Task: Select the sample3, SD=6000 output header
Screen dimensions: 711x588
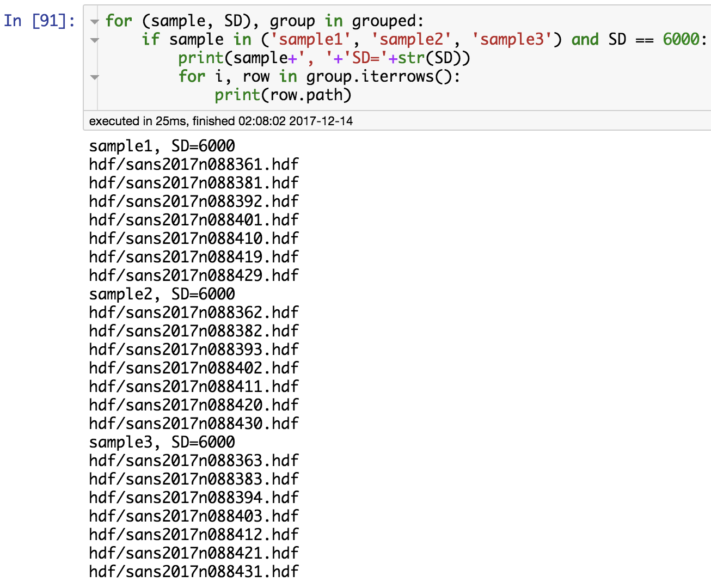Action: 162,442
